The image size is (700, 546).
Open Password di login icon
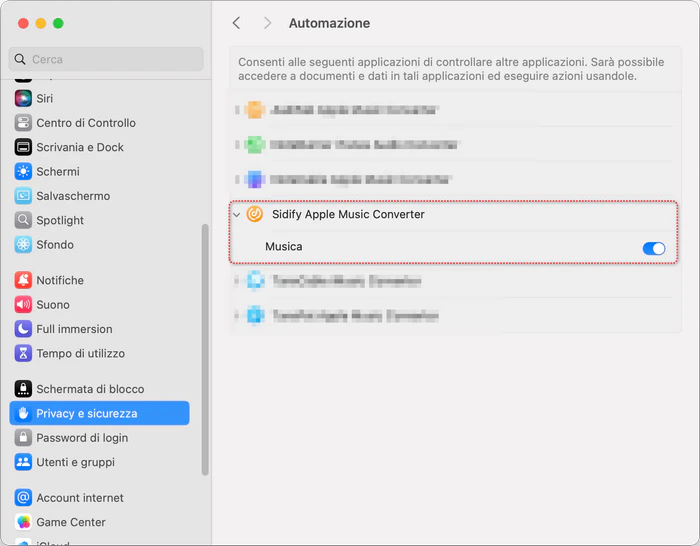pos(23,438)
